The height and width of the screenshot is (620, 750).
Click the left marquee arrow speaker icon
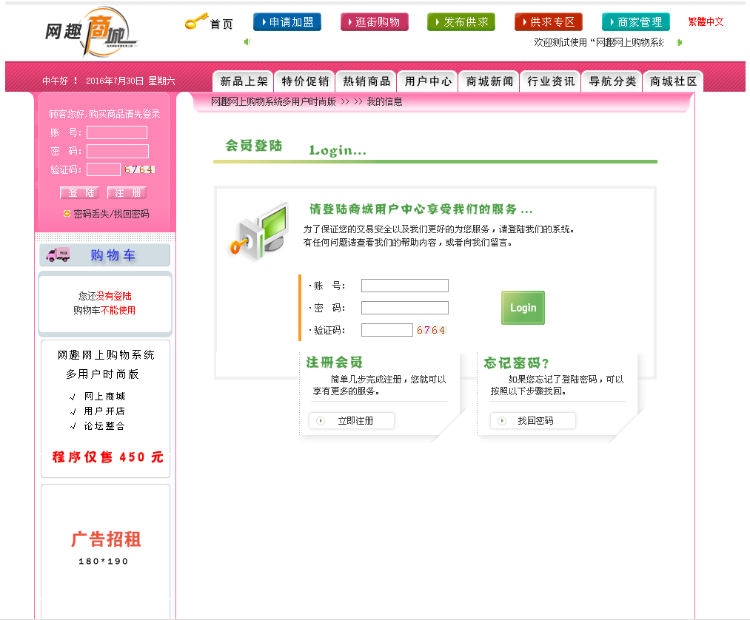247,42
